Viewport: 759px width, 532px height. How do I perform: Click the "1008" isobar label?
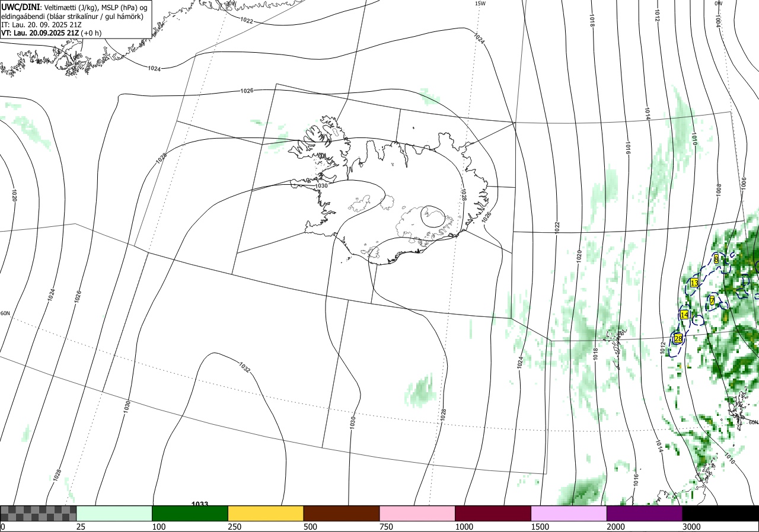[718, 190]
